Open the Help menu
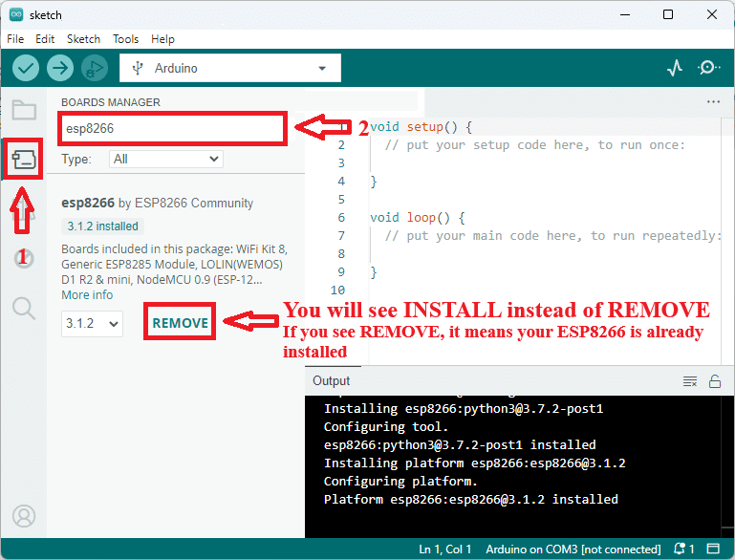735x560 pixels. (162, 39)
